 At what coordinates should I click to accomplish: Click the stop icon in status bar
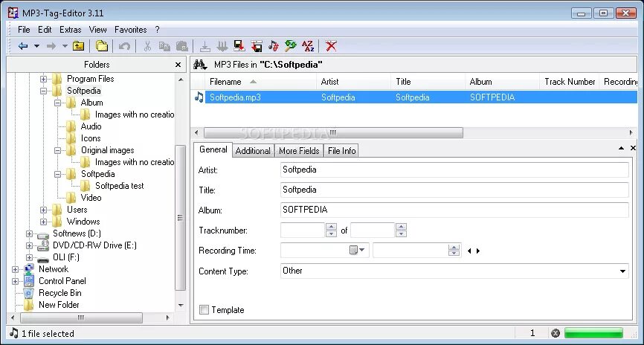[x=556, y=333]
